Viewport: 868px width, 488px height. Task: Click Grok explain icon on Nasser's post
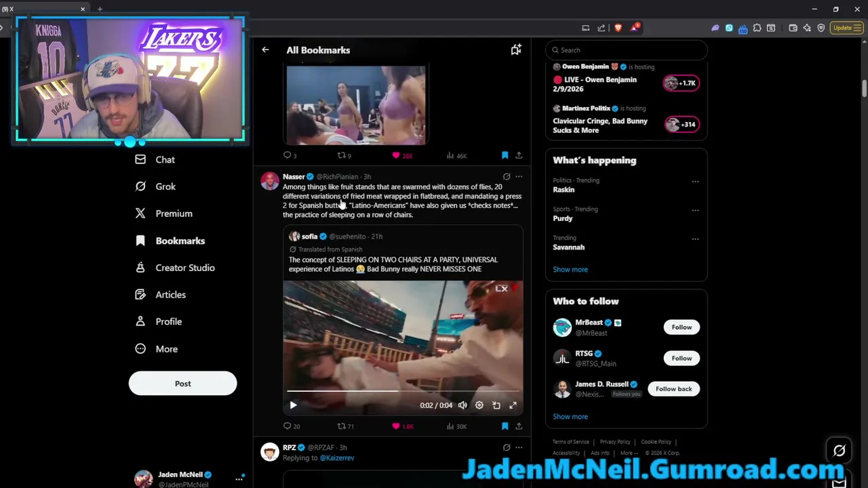[507, 177]
